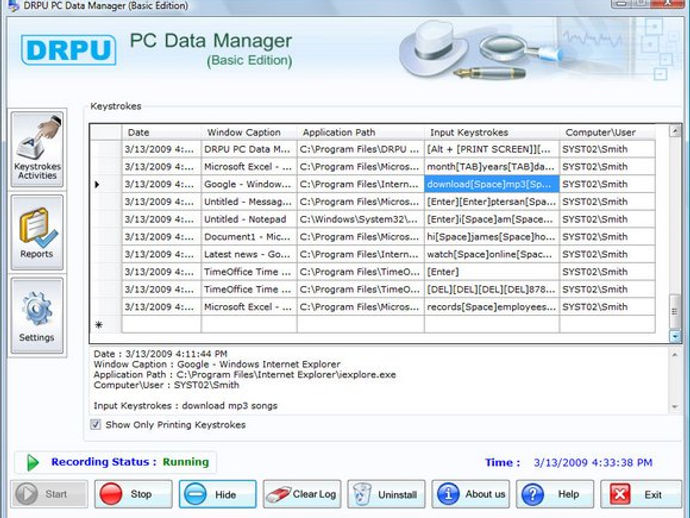This screenshot has height=518, width=690.
Task: Sort by Computer\User column header
Action: point(607,132)
